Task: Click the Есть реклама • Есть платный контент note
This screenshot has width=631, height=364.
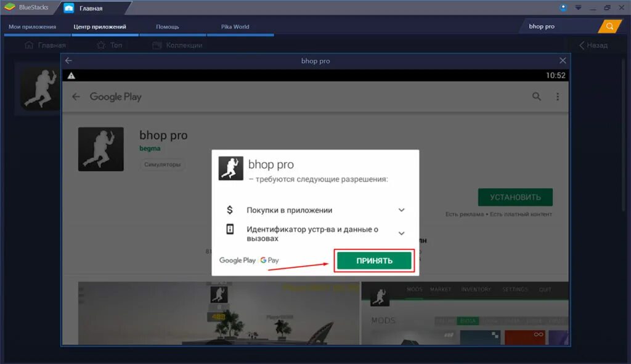Action: [499, 214]
